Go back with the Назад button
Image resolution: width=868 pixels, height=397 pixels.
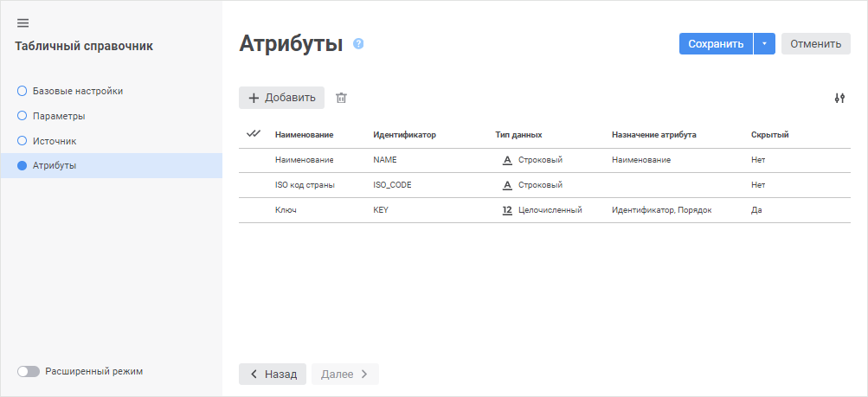tap(273, 374)
